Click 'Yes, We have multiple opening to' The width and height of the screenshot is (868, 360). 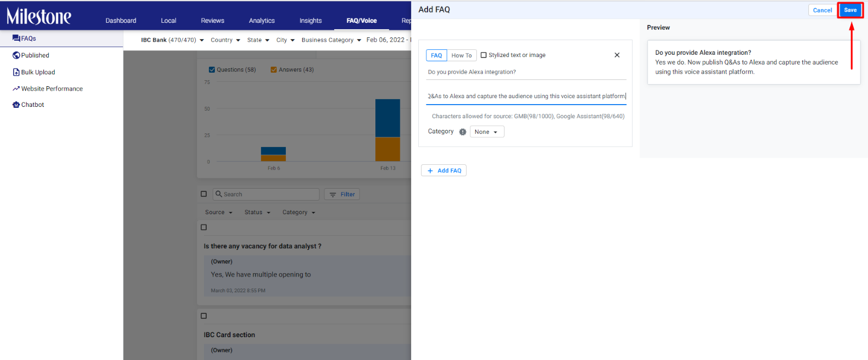tap(261, 275)
